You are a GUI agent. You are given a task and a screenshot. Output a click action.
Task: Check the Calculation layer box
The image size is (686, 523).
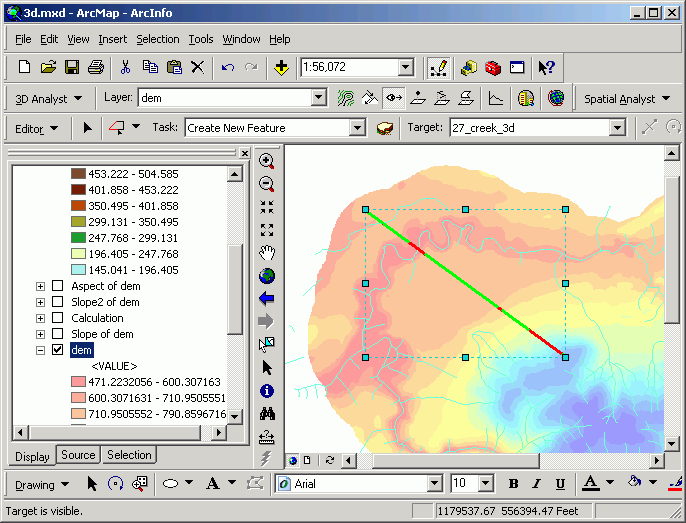tap(57, 318)
